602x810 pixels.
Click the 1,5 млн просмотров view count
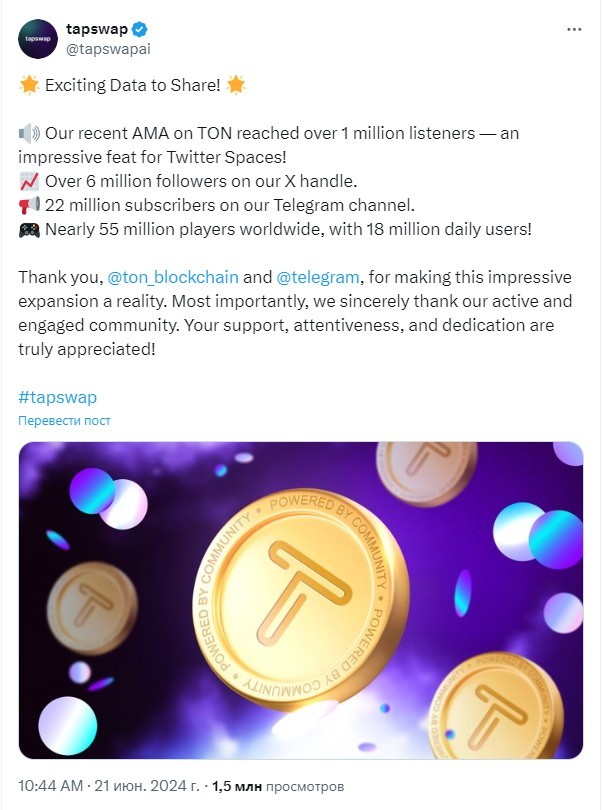(x=278, y=786)
